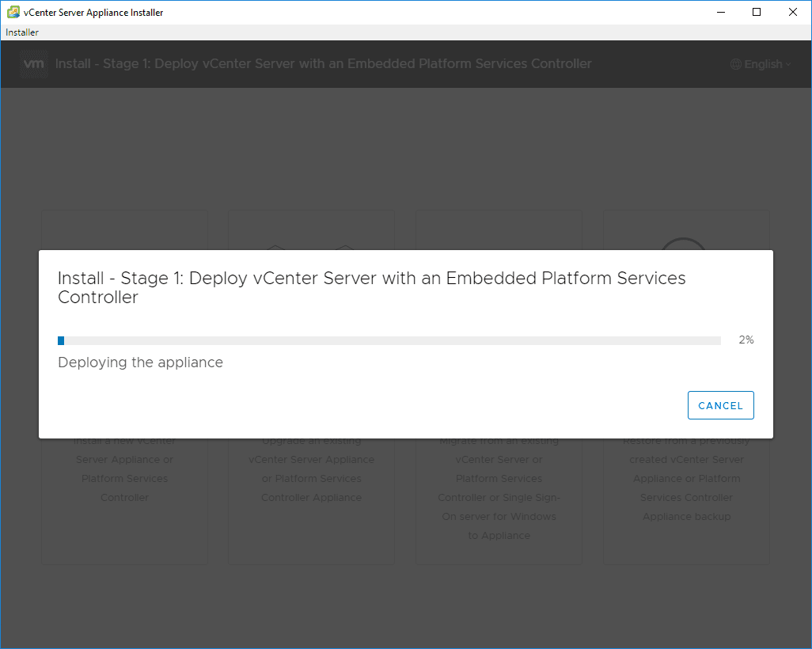Screen dimensions: 812x649
Task: Click the deployment progress bar
Action: point(389,340)
